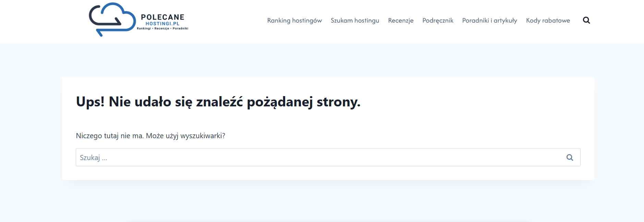Click the 'Może użyj wyszukiwarki?' message
Image resolution: width=644 pixels, height=222 pixels.
click(151, 136)
